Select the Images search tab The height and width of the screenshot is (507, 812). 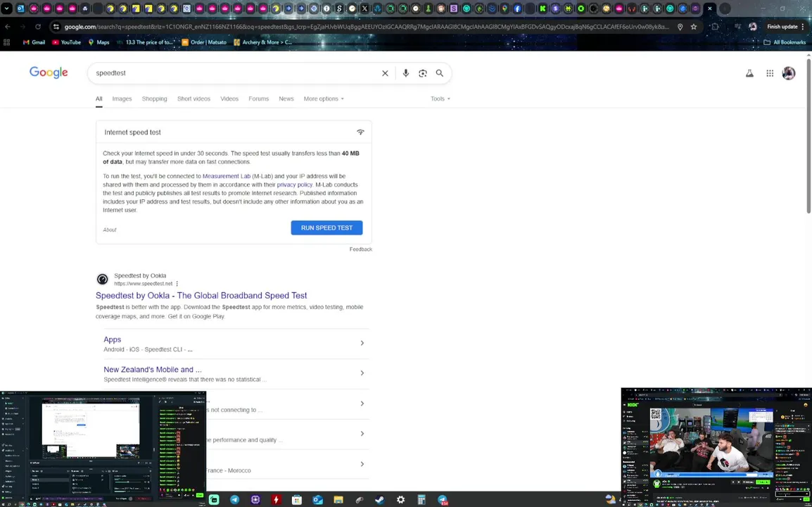(122, 99)
